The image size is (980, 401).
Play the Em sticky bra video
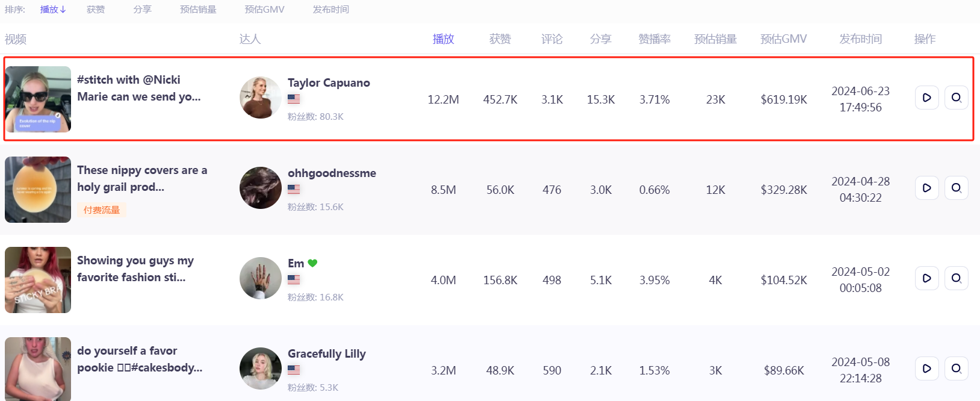[x=926, y=278]
